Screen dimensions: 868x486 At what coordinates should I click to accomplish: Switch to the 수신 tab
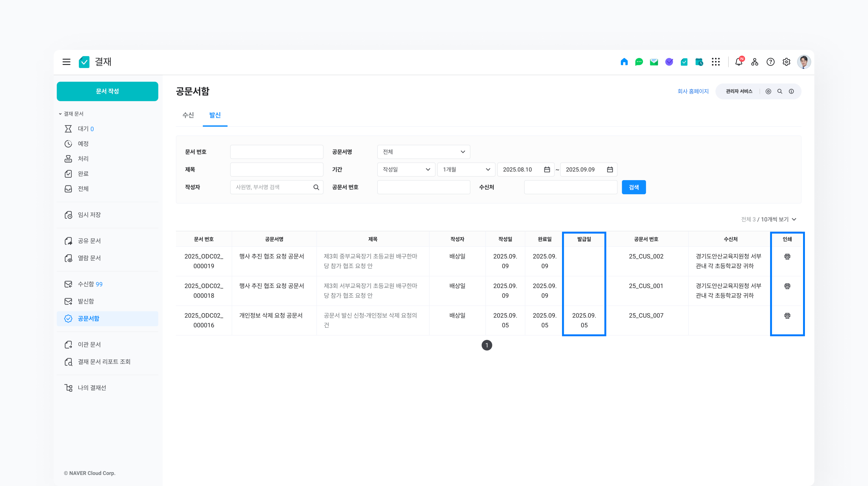click(x=188, y=115)
